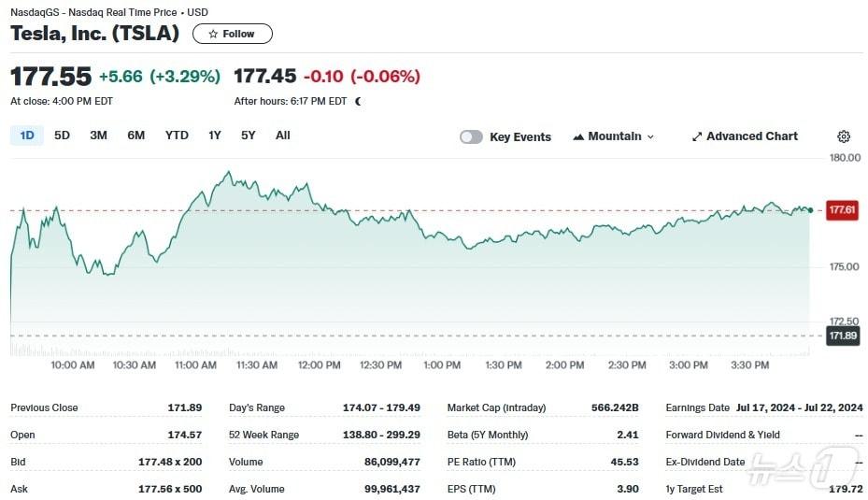
Task: Open the Advanced Chart link
Action: pyautogui.click(x=751, y=136)
